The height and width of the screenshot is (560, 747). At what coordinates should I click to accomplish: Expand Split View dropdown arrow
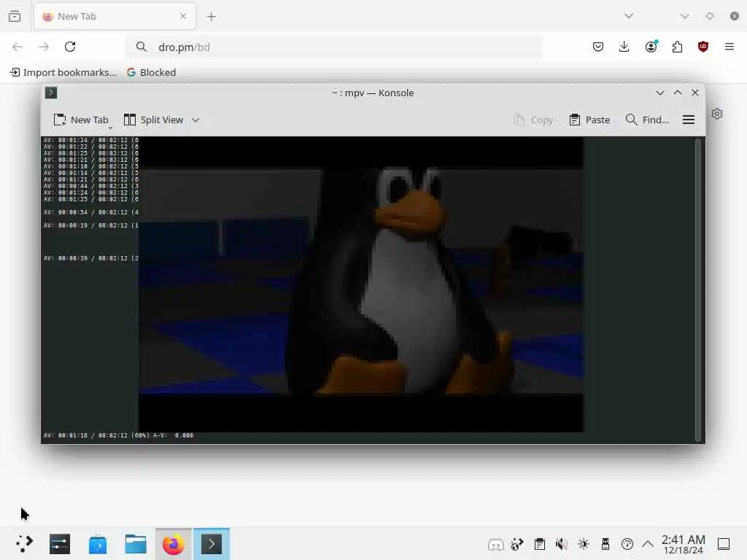pos(196,120)
